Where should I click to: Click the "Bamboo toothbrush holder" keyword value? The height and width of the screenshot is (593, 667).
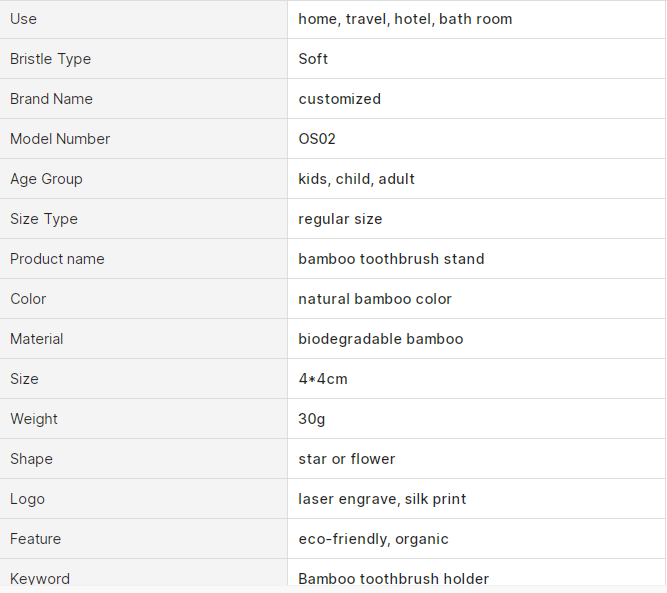(x=393, y=578)
